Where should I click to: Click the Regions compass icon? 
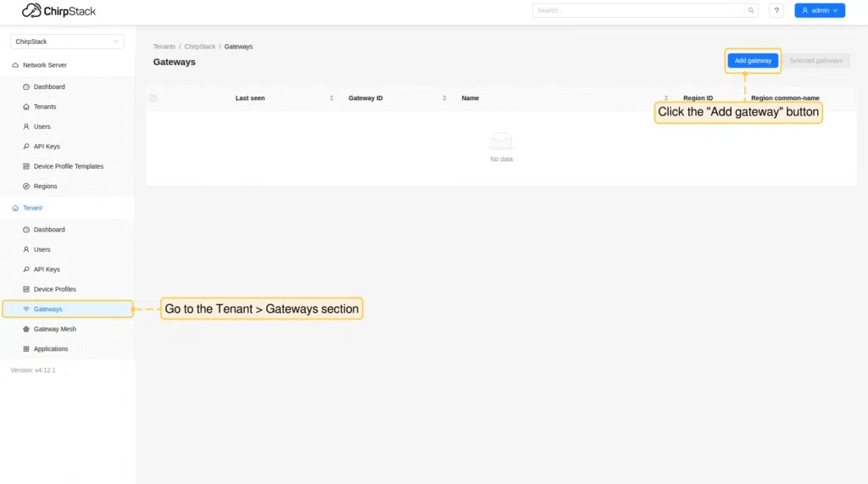click(26, 186)
